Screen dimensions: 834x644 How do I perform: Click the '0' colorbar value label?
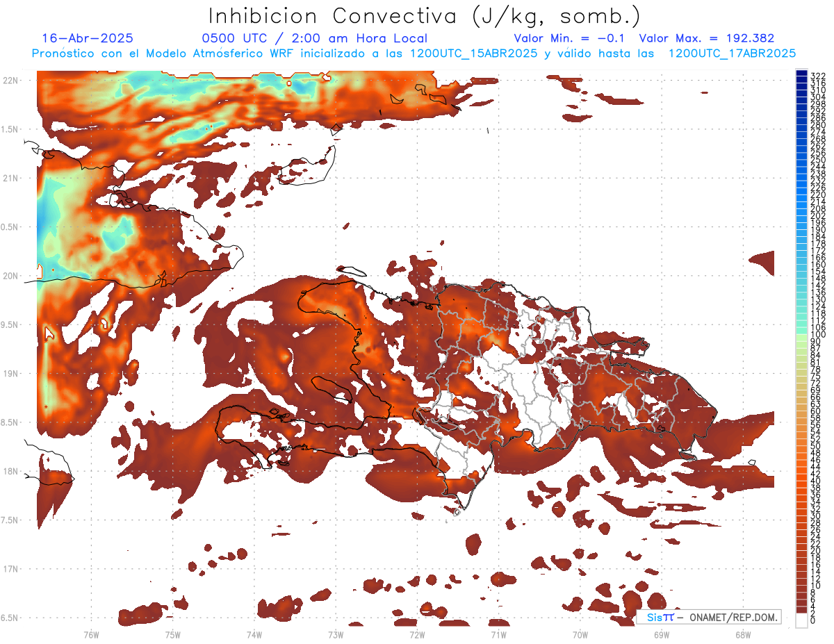[x=813, y=620]
